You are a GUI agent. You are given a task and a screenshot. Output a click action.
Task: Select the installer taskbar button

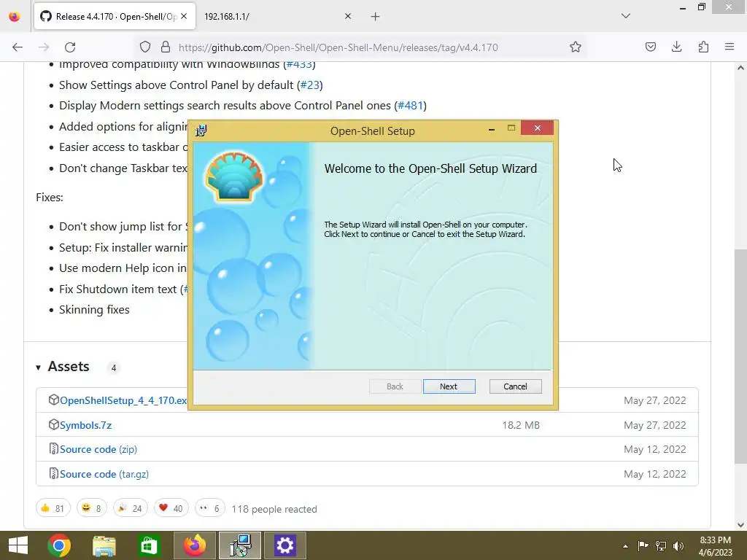(x=239, y=545)
